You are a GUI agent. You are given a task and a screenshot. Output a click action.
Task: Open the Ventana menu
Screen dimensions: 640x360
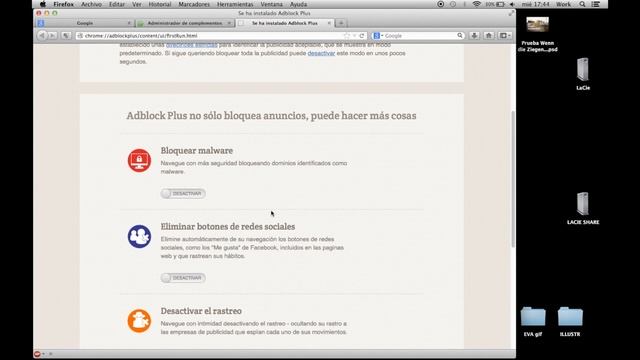tap(271, 4)
